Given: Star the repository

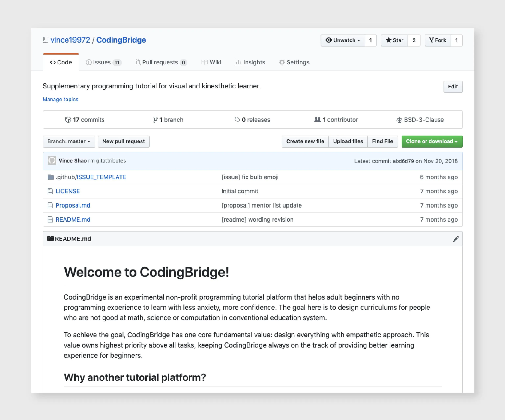Looking at the screenshot, I should coord(394,40).
